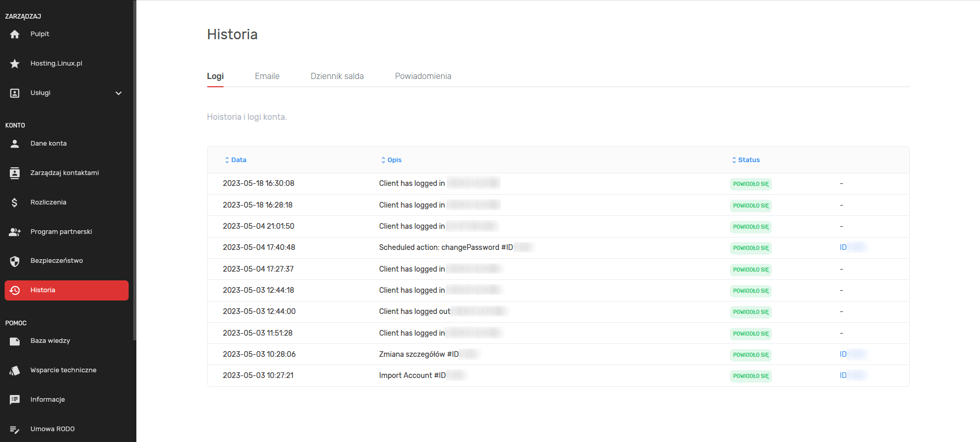Screen dimensions: 980x442
Task: Click date 2023-05-18 16:28:18
Action: point(258,205)
